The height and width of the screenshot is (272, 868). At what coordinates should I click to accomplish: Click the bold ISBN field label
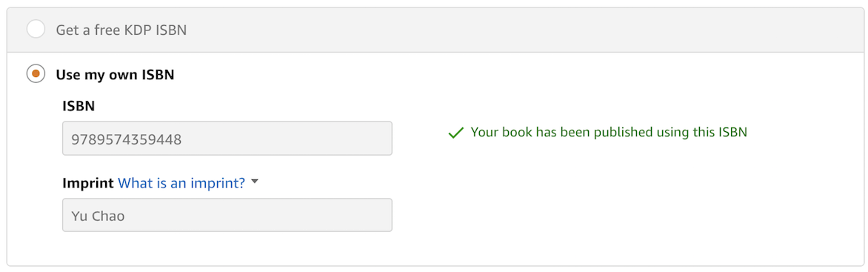click(79, 106)
